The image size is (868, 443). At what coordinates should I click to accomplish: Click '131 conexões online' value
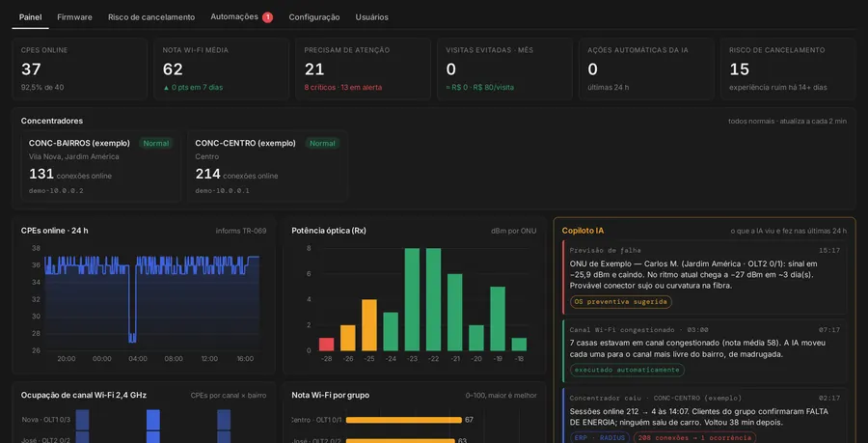click(70, 175)
